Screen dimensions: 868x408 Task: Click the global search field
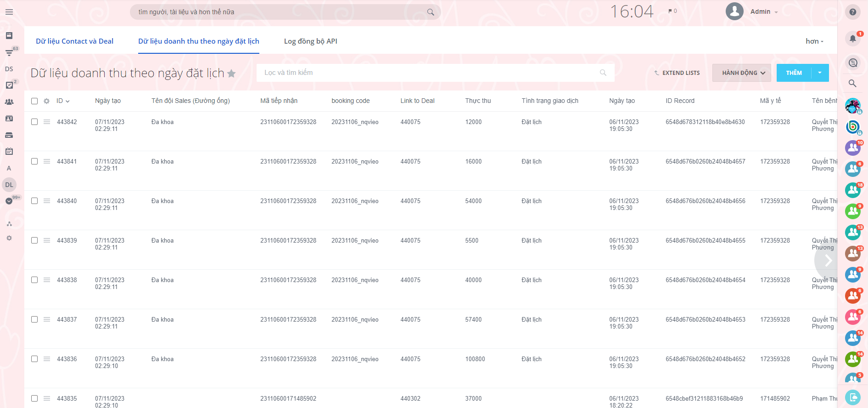[285, 12]
